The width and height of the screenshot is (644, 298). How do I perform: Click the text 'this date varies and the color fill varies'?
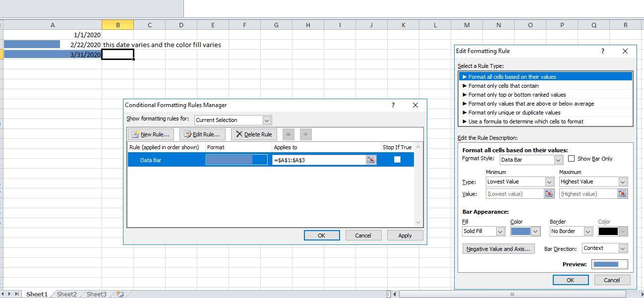(x=162, y=45)
